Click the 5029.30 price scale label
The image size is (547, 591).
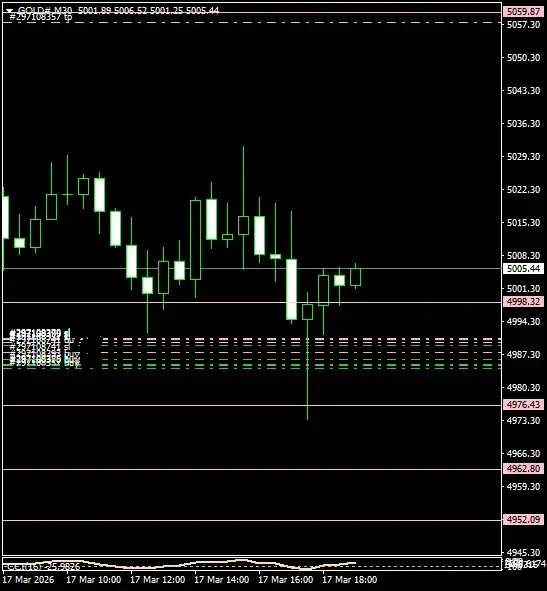coord(523,157)
